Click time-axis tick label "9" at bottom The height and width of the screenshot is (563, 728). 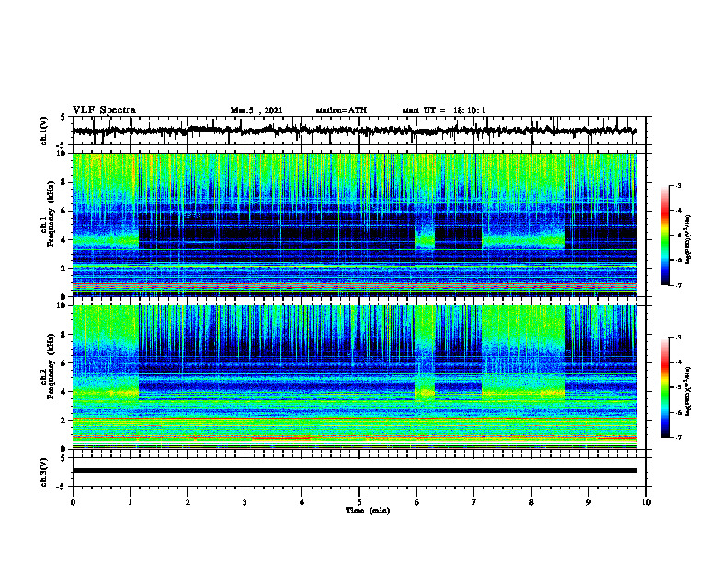588,502
